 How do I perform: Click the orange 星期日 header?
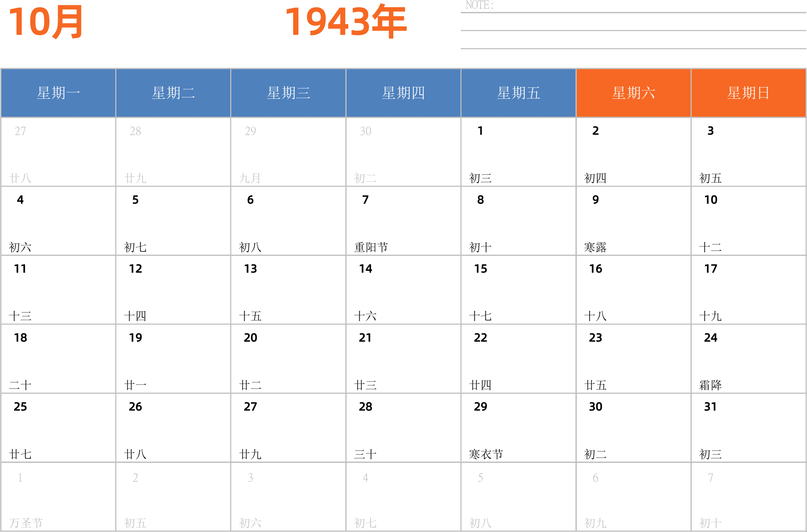coord(748,93)
